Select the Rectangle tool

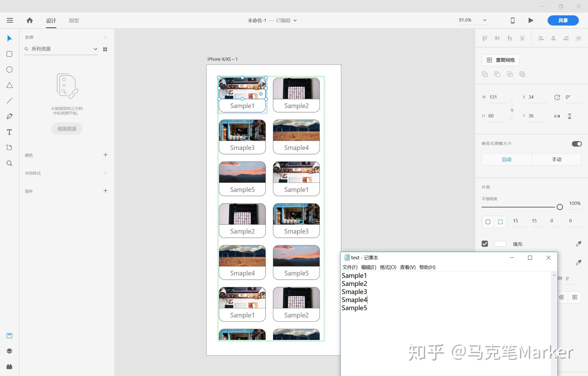tap(9, 54)
